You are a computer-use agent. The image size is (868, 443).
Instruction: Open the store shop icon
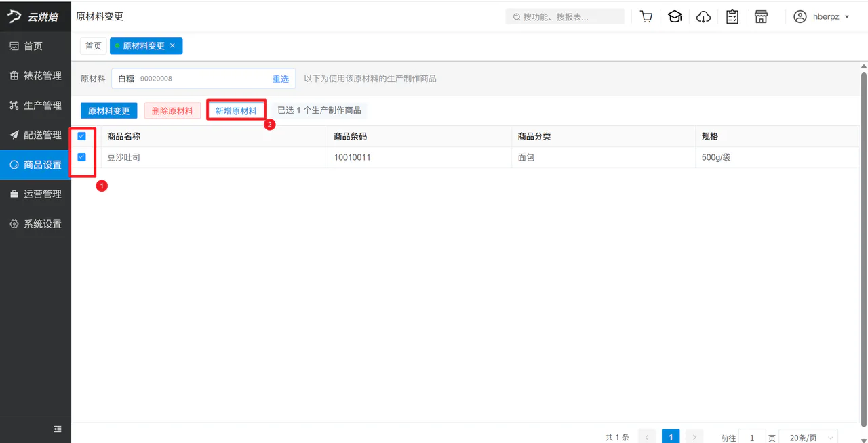click(x=761, y=17)
